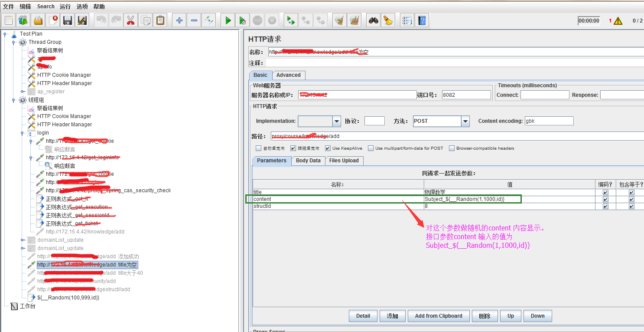This screenshot has height=332, width=644.
Task: Switch to the Advanced tab
Action: 289,75
